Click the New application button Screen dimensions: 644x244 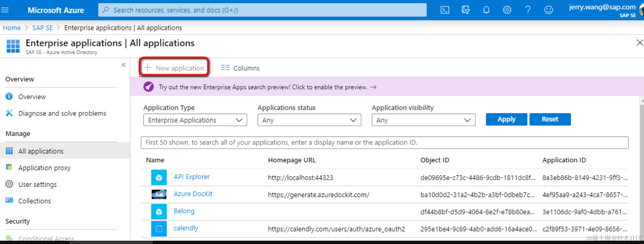click(174, 68)
